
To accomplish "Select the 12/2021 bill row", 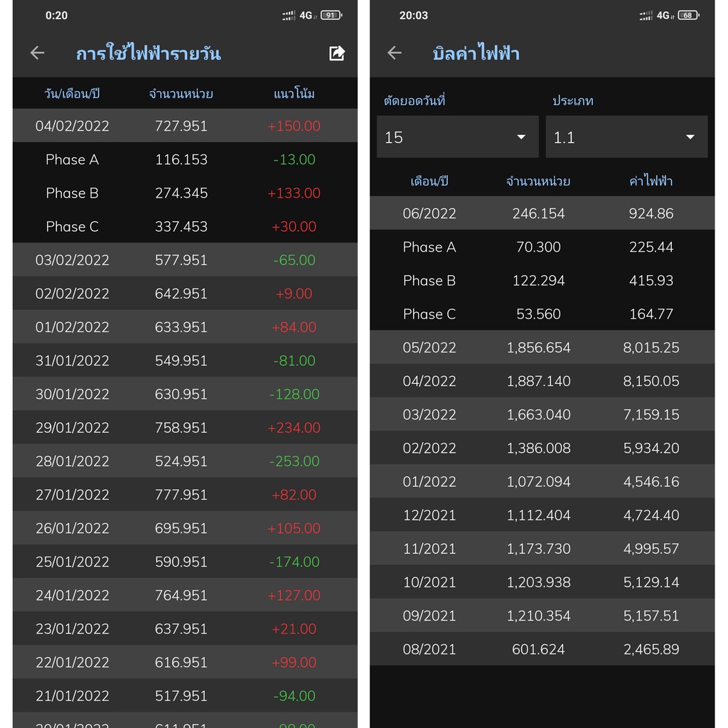I will 542,515.
